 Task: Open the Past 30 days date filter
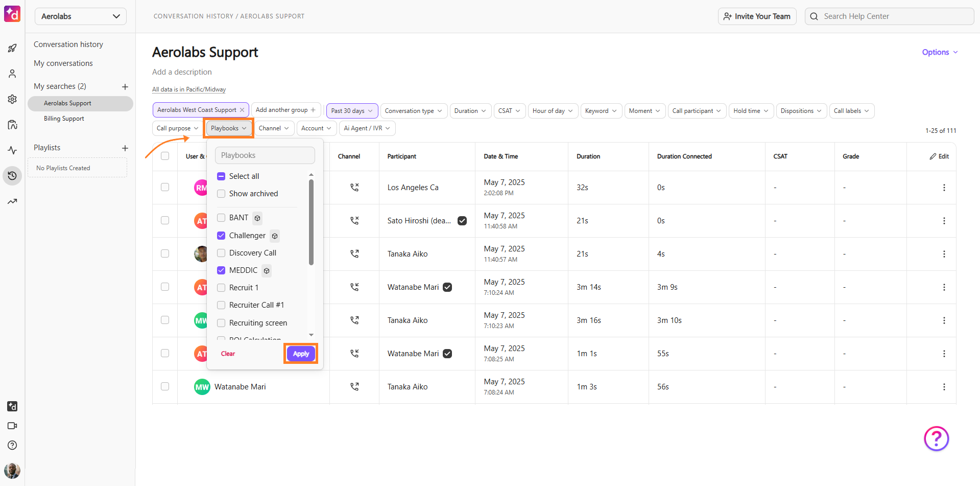[x=352, y=111]
